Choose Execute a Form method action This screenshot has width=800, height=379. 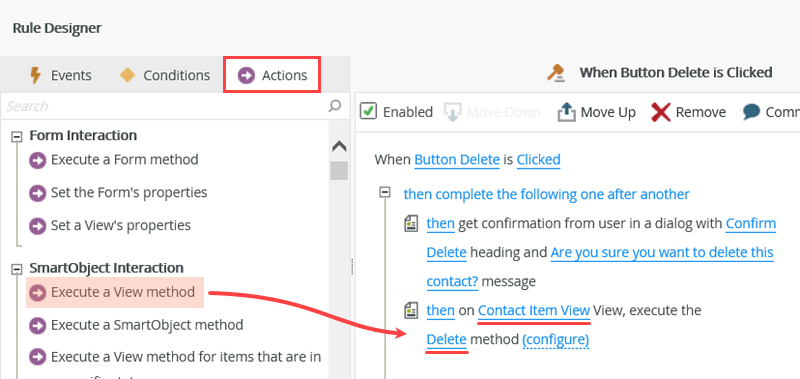pos(124,160)
